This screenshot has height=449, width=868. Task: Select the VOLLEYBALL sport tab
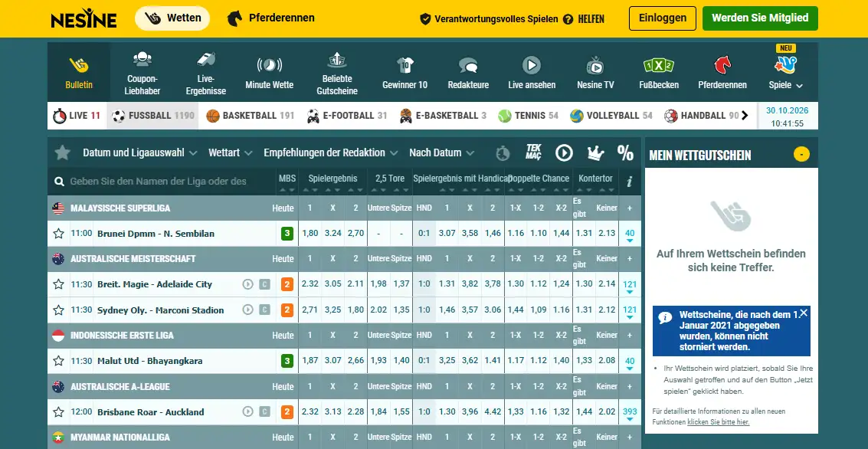coord(611,116)
